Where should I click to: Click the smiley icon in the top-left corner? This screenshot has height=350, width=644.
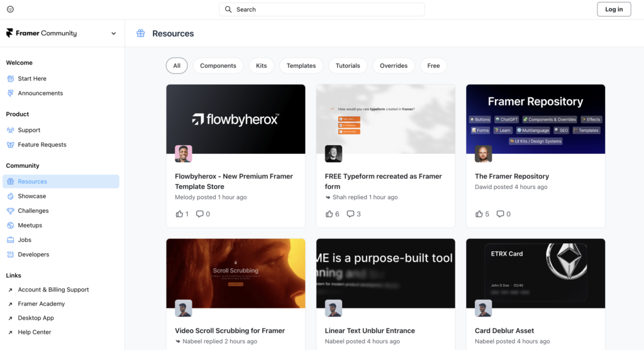click(x=10, y=9)
